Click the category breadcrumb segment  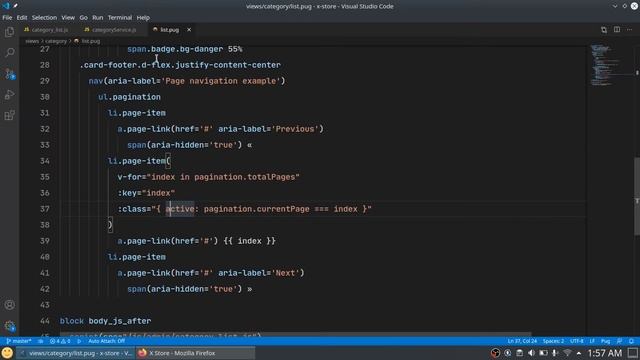pyautogui.click(x=56, y=41)
